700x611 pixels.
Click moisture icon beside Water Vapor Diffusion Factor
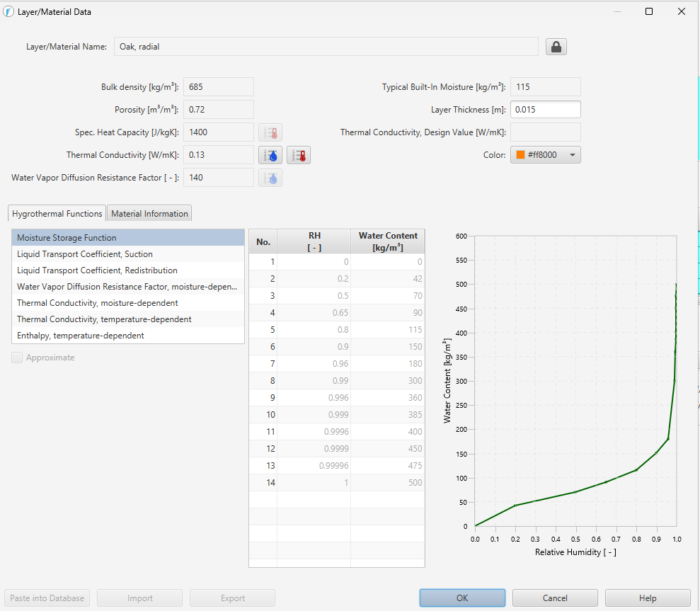pos(270,178)
